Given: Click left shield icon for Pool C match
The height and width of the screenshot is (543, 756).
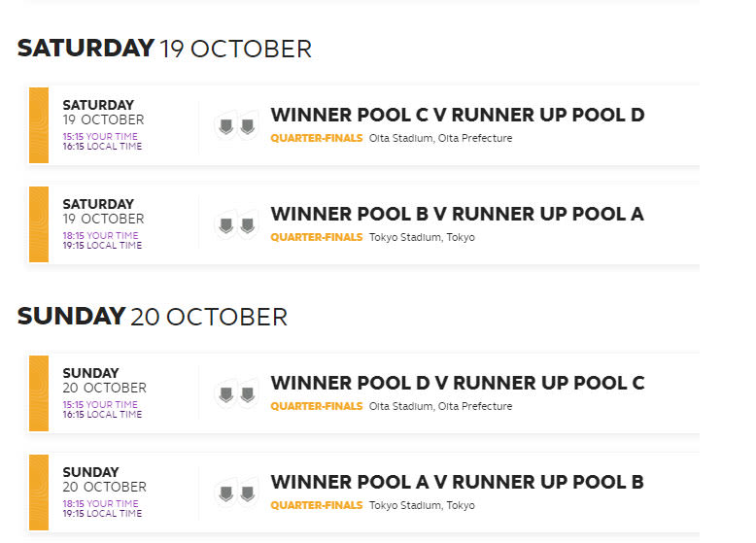Looking at the screenshot, I should [x=226, y=126].
